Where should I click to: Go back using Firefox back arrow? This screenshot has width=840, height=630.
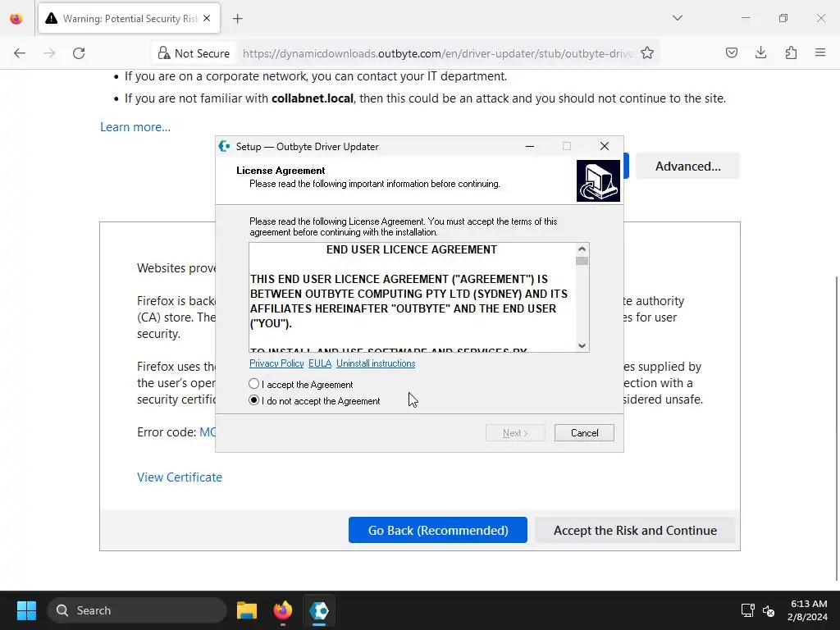[x=20, y=53]
